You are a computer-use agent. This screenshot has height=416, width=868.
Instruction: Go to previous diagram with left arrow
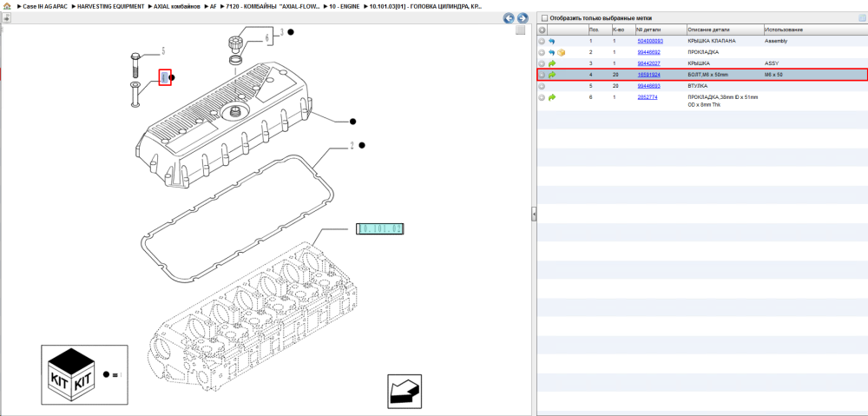[x=509, y=17]
